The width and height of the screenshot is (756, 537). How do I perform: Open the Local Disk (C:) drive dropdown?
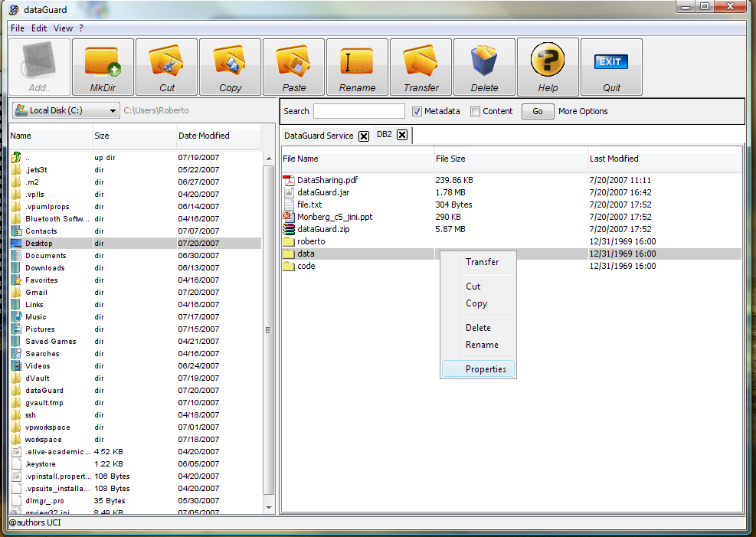click(x=65, y=111)
